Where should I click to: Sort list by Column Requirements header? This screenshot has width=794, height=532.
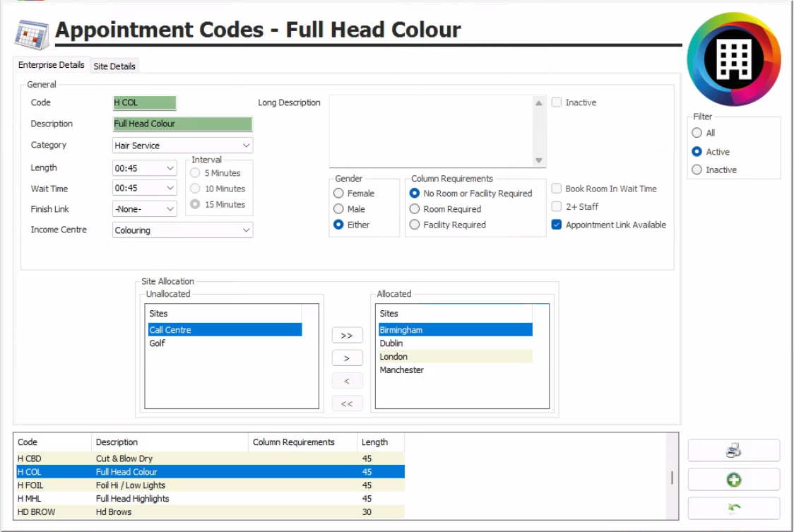(303, 442)
